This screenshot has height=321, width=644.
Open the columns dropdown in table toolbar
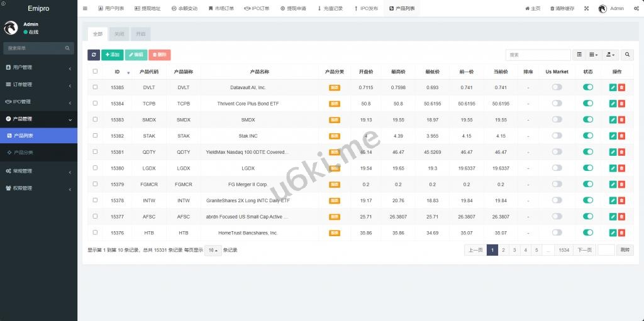click(x=594, y=55)
